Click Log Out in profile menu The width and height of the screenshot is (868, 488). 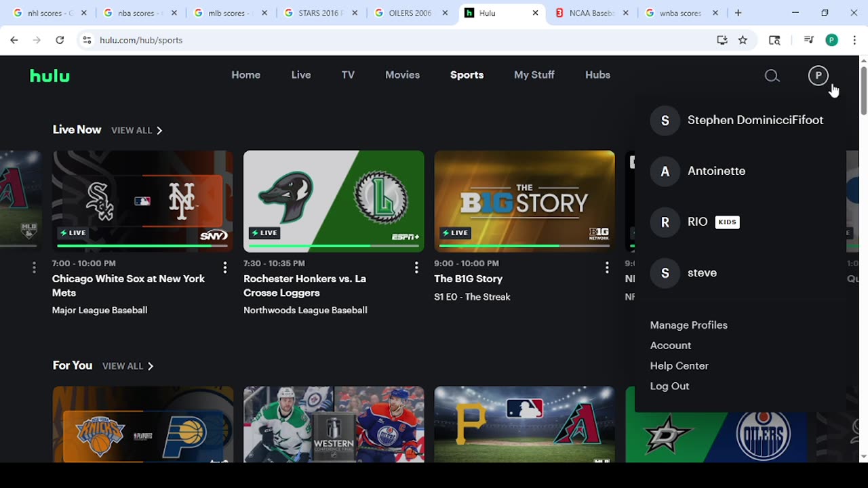click(x=669, y=386)
